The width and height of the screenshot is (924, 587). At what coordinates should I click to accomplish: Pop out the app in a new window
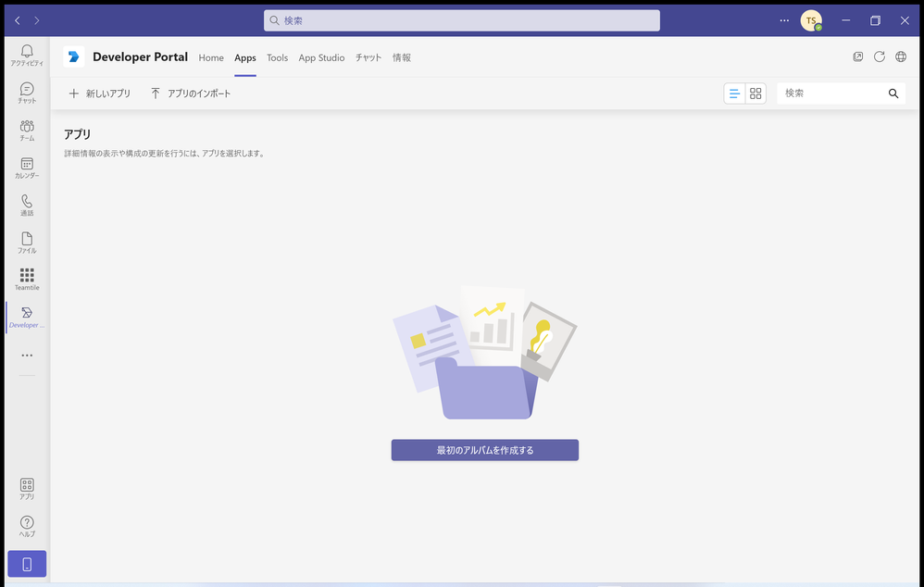(858, 57)
